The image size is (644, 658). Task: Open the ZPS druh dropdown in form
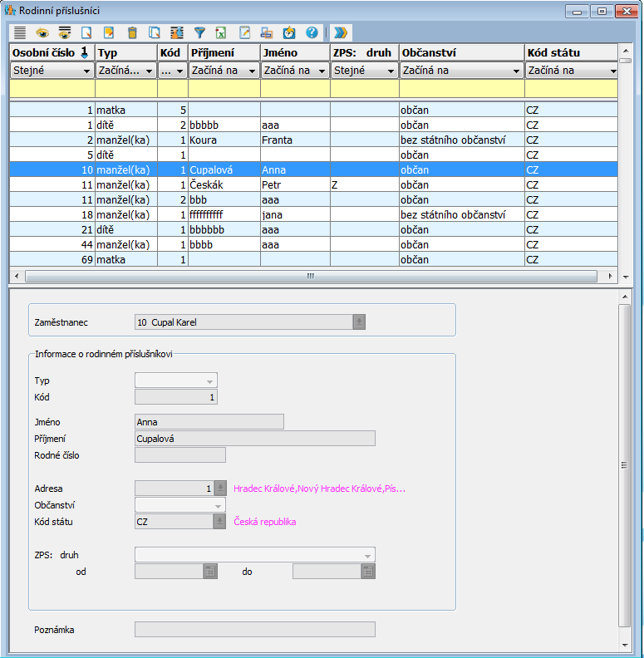[x=366, y=555]
